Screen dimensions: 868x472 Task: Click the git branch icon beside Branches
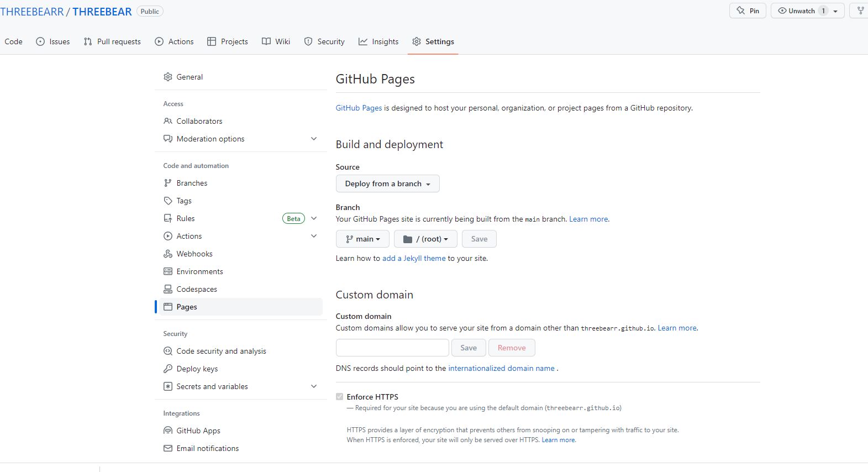(x=168, y=183)
